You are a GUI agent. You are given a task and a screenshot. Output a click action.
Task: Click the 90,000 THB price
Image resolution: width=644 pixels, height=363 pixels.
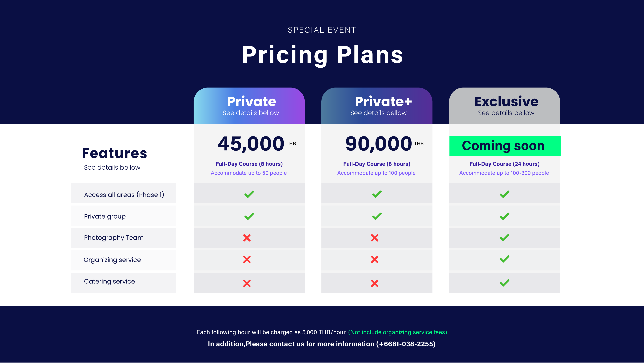click(385, 144)
